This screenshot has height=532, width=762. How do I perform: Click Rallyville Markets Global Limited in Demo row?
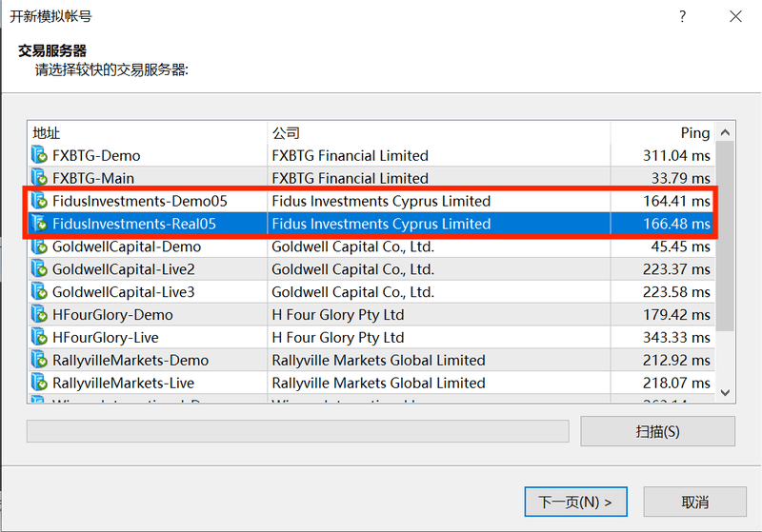(x=378, y=360)
